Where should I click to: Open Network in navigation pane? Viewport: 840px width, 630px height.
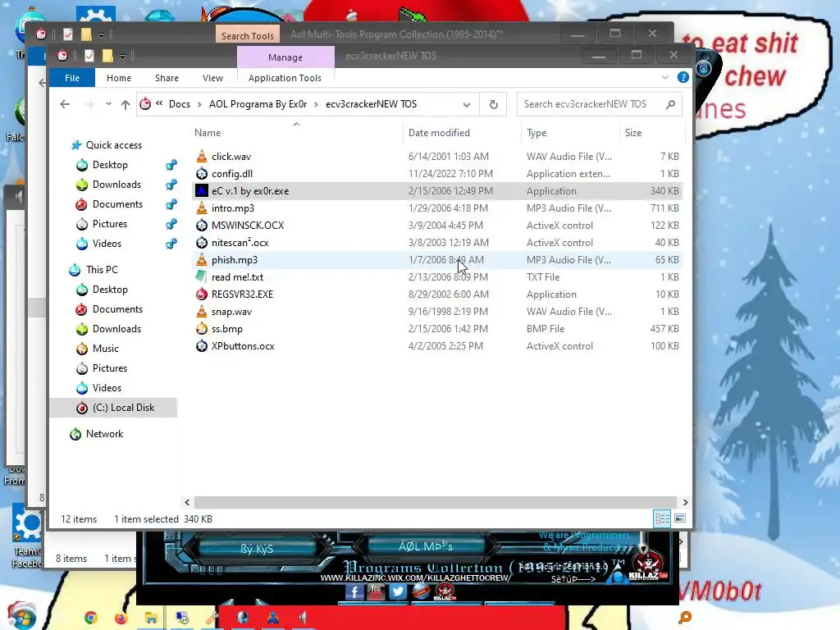104,434
